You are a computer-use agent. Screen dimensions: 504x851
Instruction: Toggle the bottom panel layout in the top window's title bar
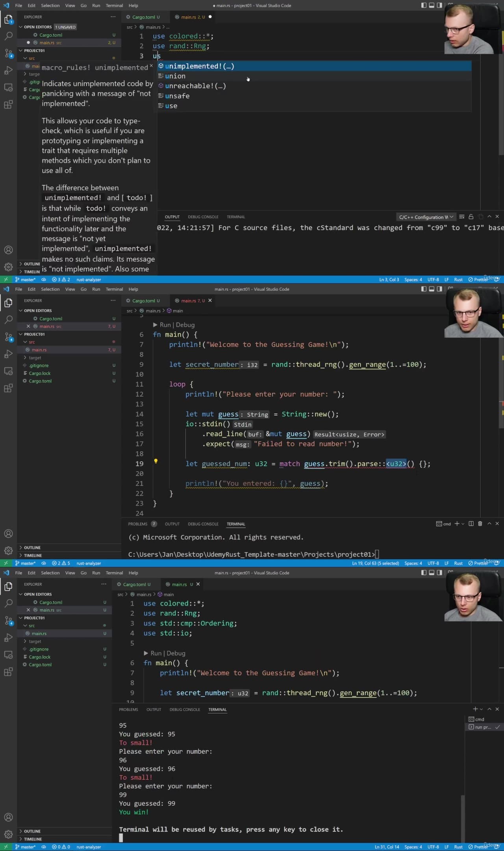click(x=432, y=6)
